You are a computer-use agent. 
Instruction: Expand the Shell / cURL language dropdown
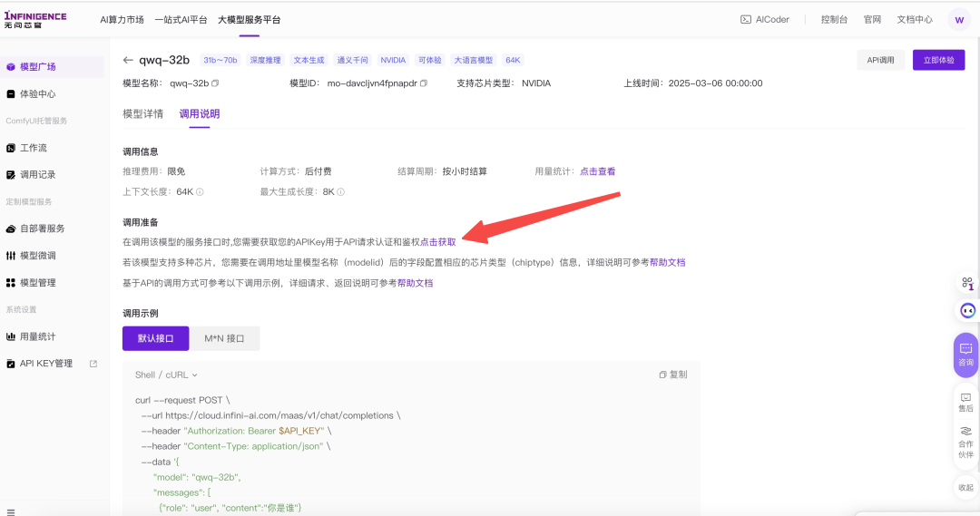[166, 375]
